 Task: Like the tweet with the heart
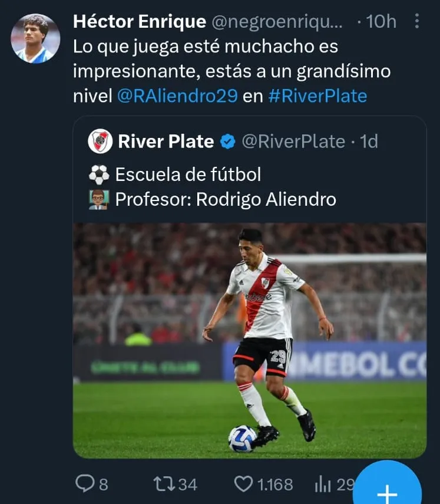point(243,484)
